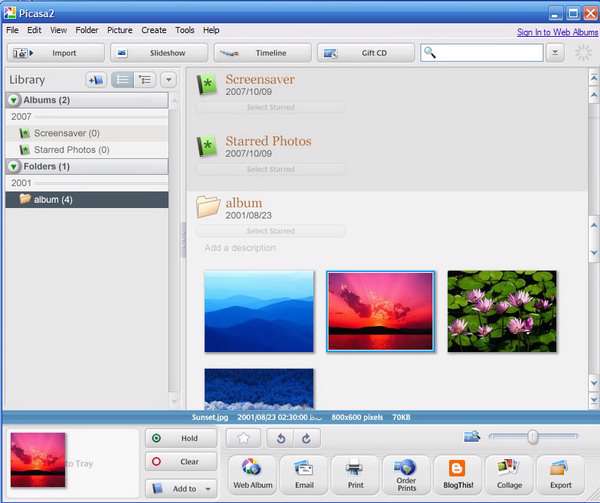This screenshot has width=600, height=503.
Task: Click inside the search box
Action: (482, 53)
